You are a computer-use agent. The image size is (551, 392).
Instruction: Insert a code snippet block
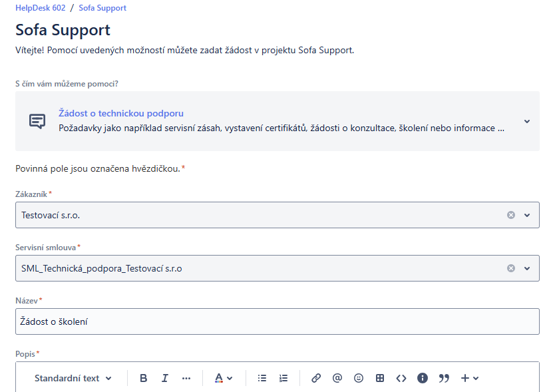401,378
